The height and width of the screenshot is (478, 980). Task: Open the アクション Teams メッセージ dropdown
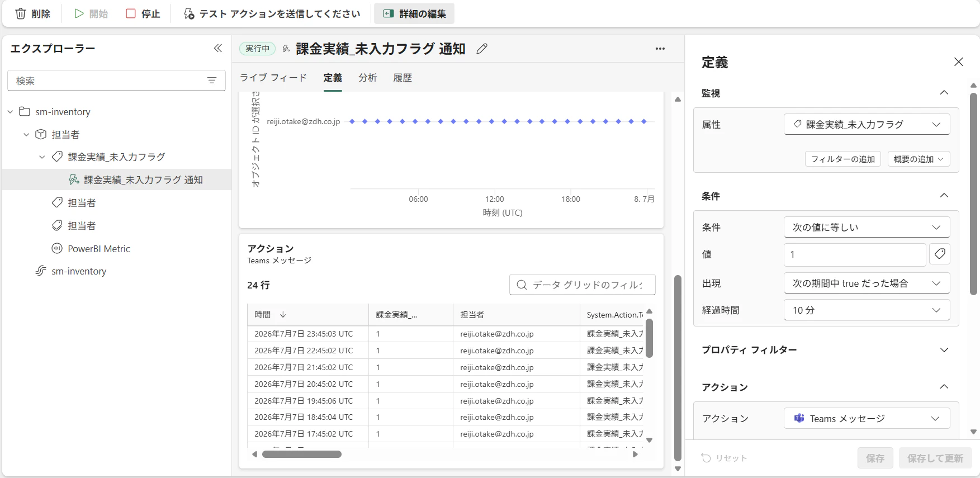867,419
